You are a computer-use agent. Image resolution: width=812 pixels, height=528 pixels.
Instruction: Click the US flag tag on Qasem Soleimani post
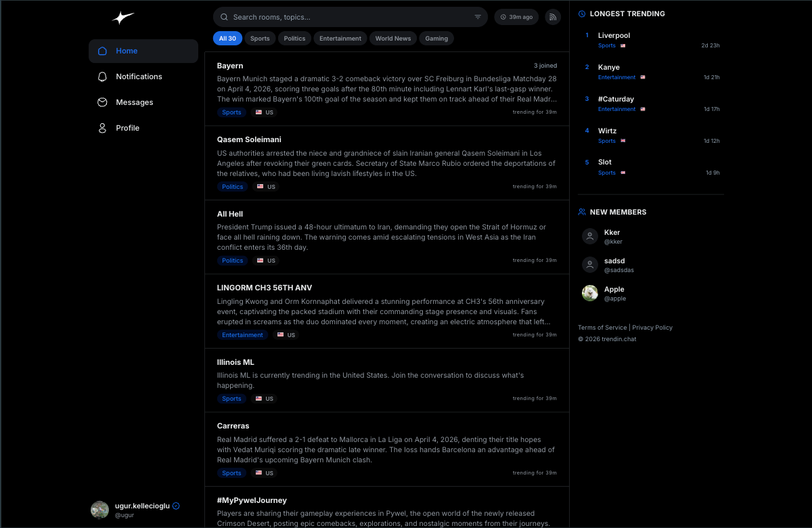click(266, 187)
